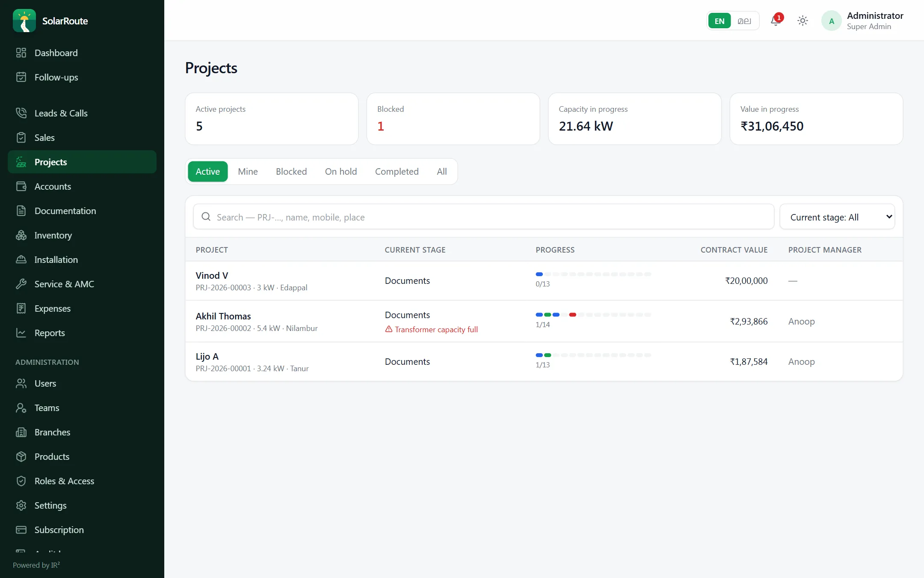Click the Documentation file icon
This screenshot has width=924, height=578.
pyautogui.click(x=21, y=211)
